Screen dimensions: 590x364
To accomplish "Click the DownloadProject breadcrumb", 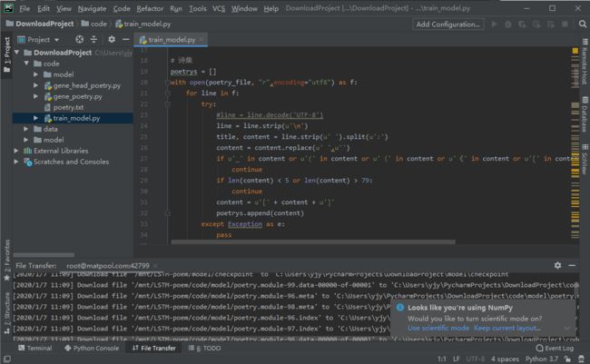I will 40,24.
